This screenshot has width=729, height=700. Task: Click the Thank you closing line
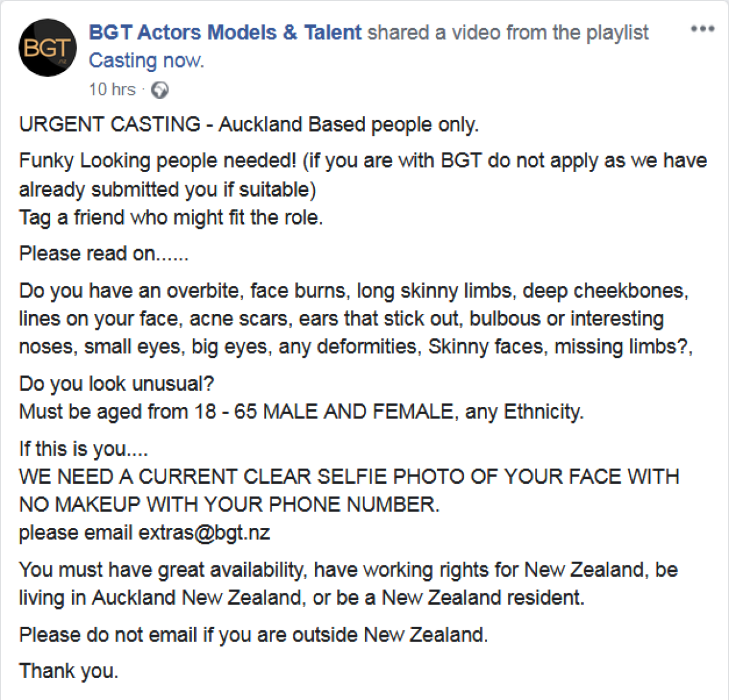click(68, 671)
